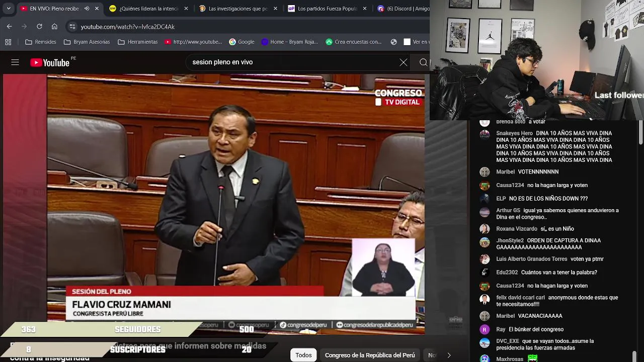Click 'VACANACIAAAAA' chat message

click(540, 316)
